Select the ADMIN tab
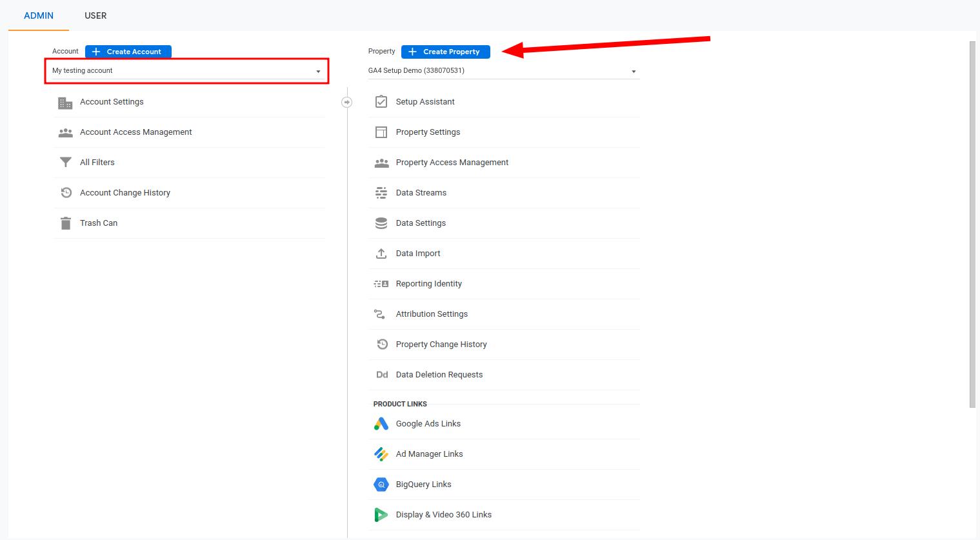Viewport: 980px width, 540px height. coord(38,15)
